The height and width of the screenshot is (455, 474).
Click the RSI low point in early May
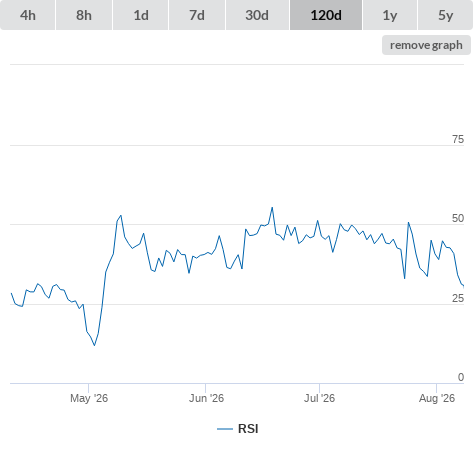click(x=94, y=345)
